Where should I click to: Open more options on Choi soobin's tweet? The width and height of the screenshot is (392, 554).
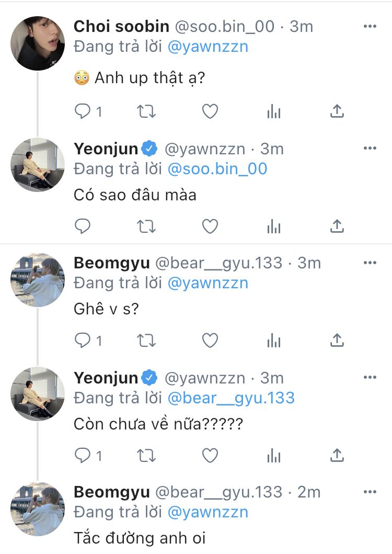[x=370, y=27]
